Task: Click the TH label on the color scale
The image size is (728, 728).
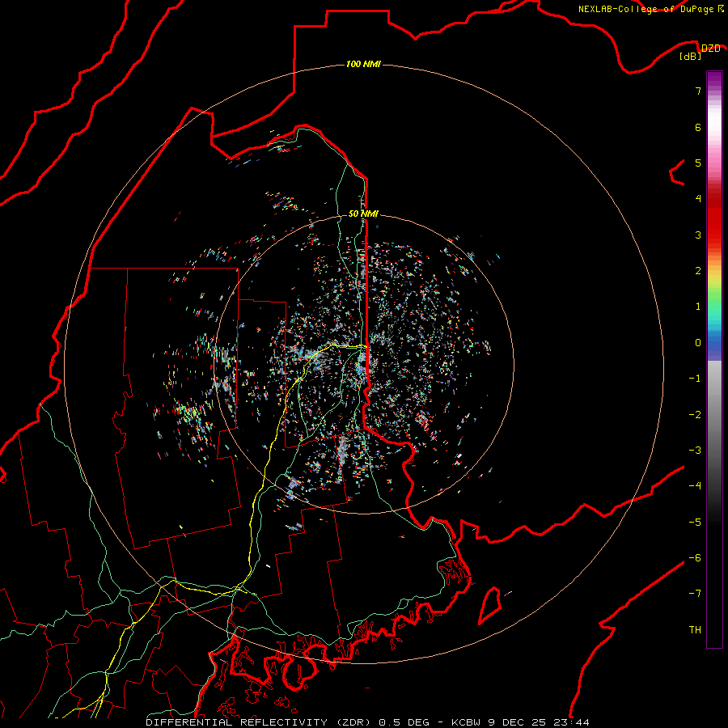Action: [x=695, y=630]
